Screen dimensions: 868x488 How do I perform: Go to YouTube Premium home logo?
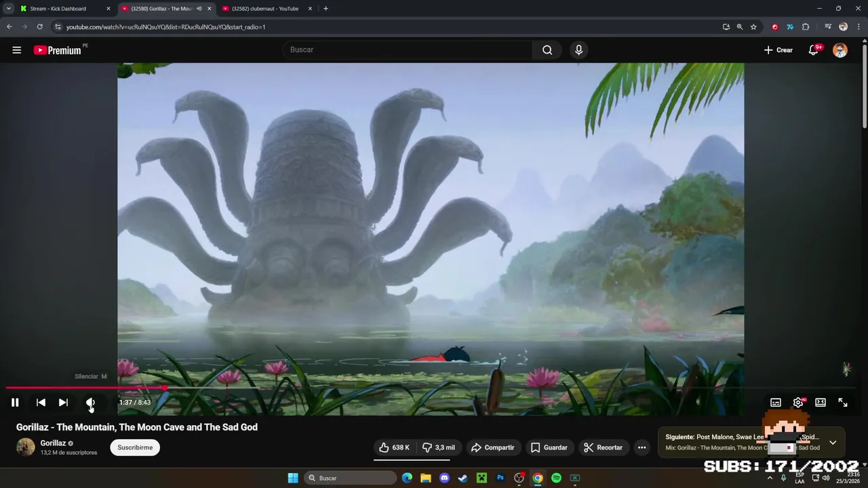(58, 50)
